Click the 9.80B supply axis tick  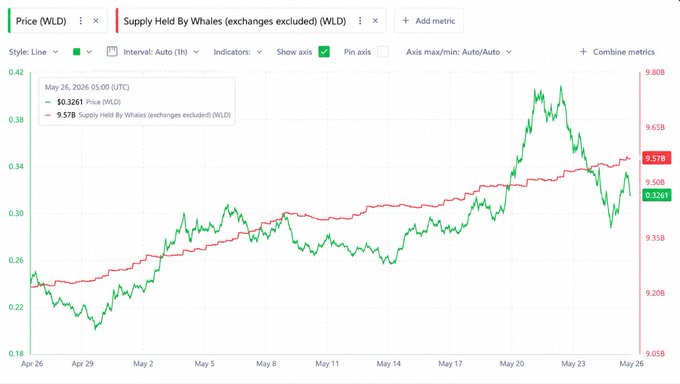click(x=655, y=72)
